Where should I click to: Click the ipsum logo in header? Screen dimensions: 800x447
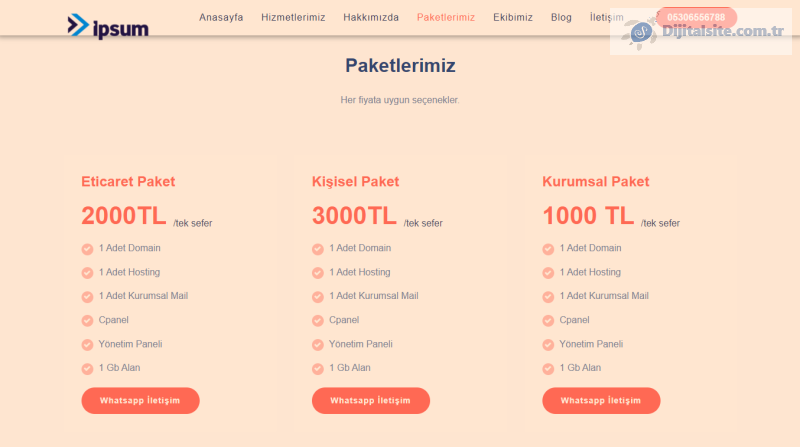(108, 26)
